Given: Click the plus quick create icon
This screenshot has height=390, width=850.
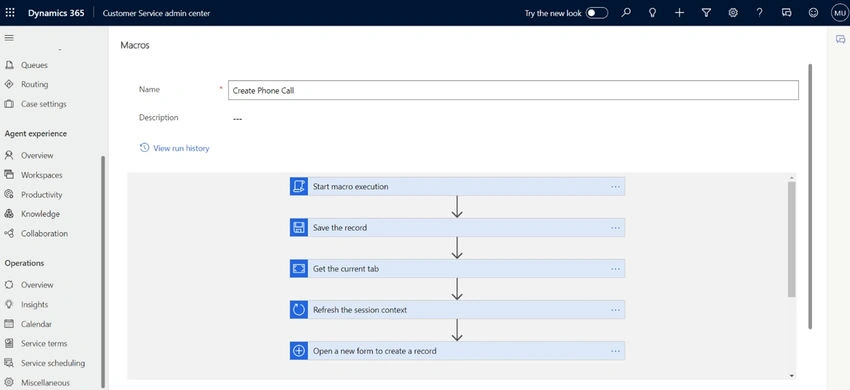Looking at the screenshot, I should pos(679,12).
